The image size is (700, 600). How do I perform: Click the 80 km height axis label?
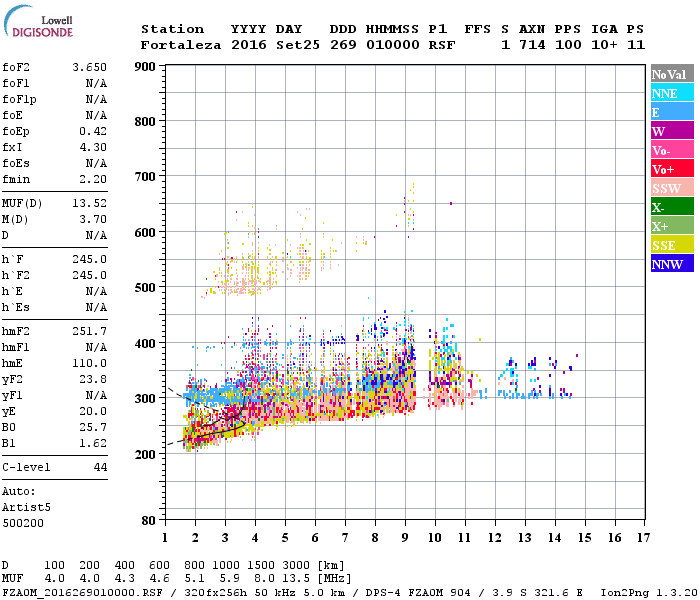[x=149, y=521]
